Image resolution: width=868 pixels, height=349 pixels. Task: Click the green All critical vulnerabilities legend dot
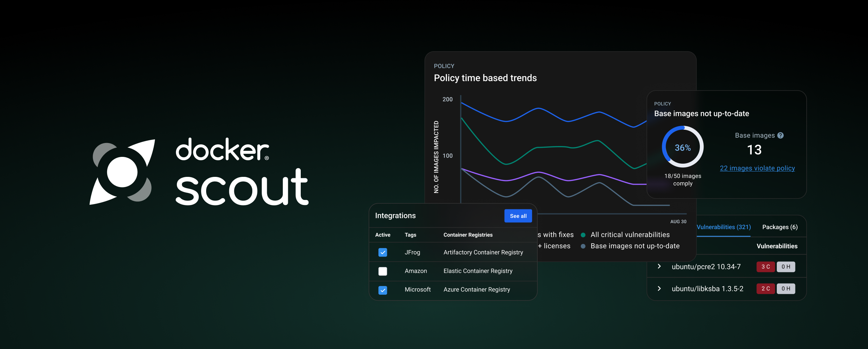point(583,235)
